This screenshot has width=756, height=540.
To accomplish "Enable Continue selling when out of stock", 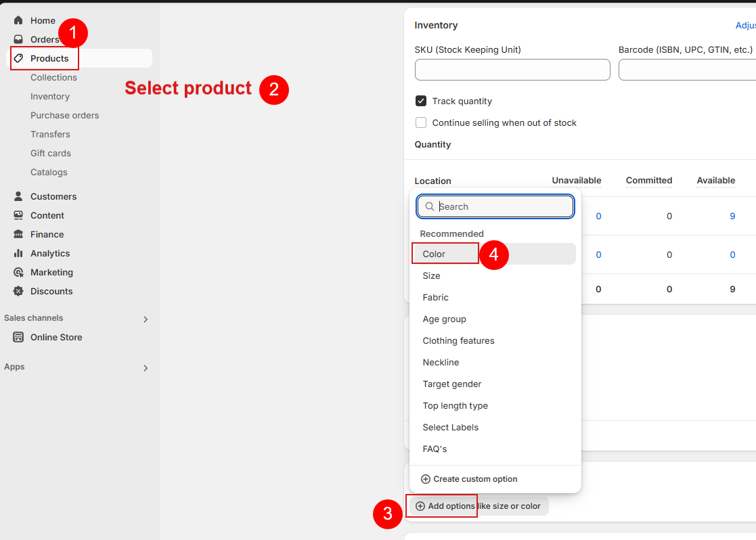I will [421, 122].
